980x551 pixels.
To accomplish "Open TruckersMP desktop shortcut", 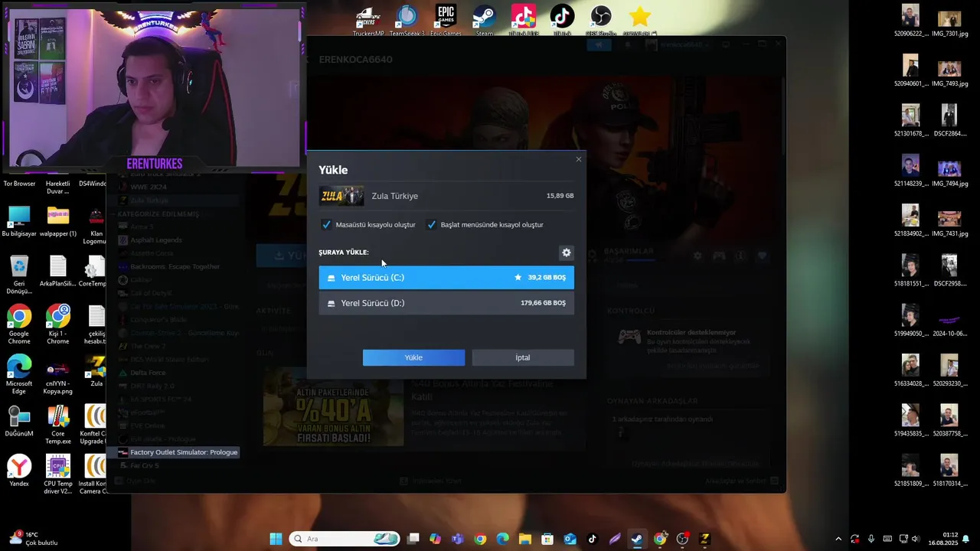I will click(x=368, y=21).
